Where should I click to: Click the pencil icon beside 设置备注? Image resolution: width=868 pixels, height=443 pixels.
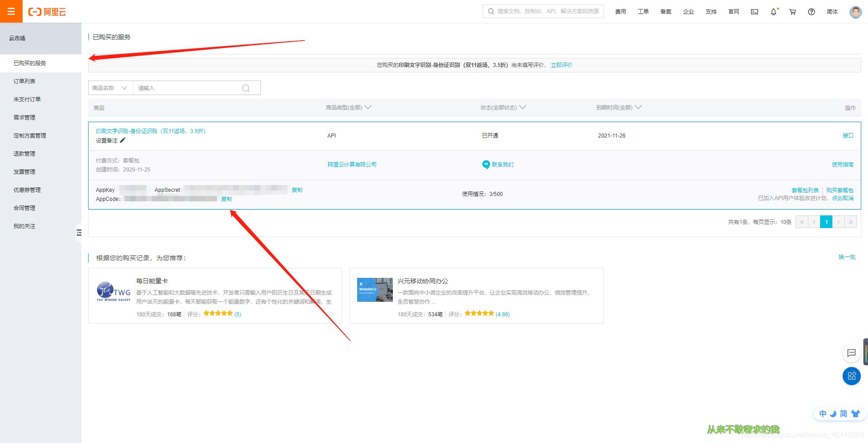123,140
